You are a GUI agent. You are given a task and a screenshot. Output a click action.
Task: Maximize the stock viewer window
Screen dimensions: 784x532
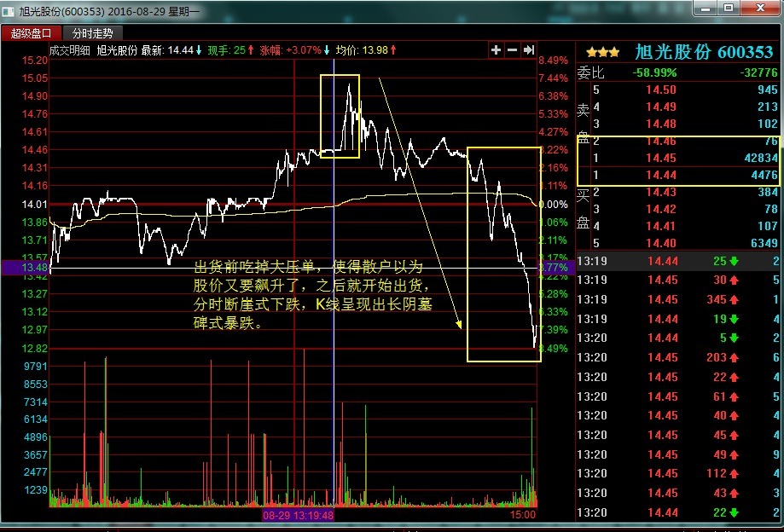pos(728,9)
